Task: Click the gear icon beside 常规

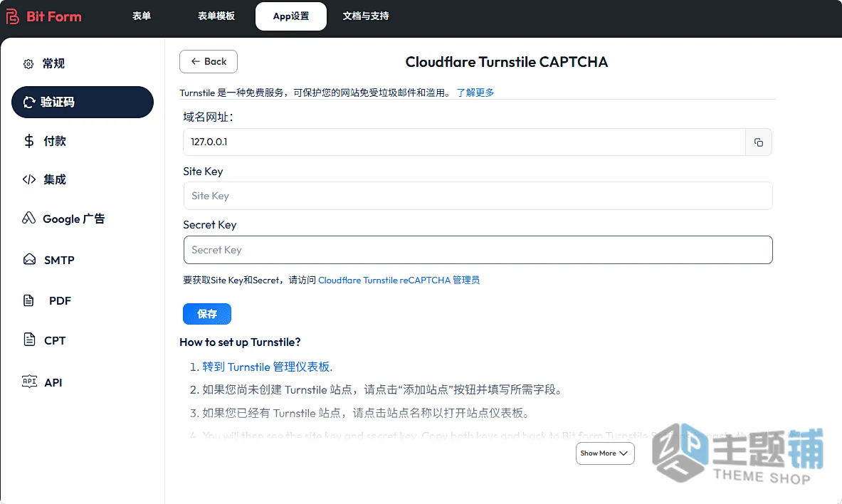Action: pyautogui.click(x=28, y=64)
